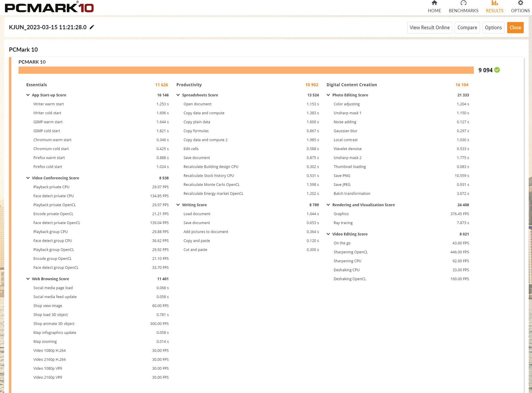Click the Digital Content Creation heading
532x393 pixels.
pyautogui.click(x=352, y=85)
